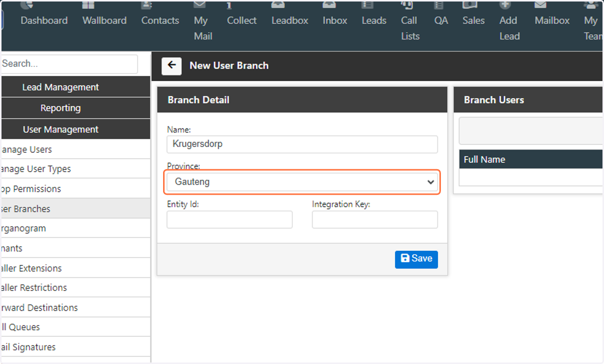Open Dialler Restrictions
This screenshot has height=364, width=604.
tap(75, 287)
